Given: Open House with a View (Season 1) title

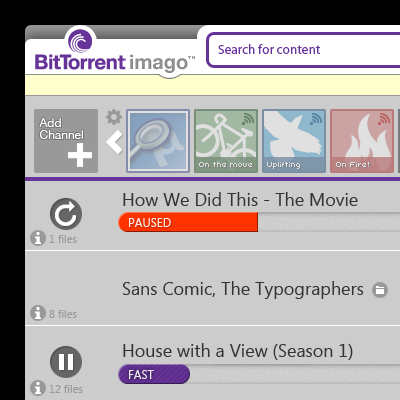Looking at the screenshot, I should 238,351.
